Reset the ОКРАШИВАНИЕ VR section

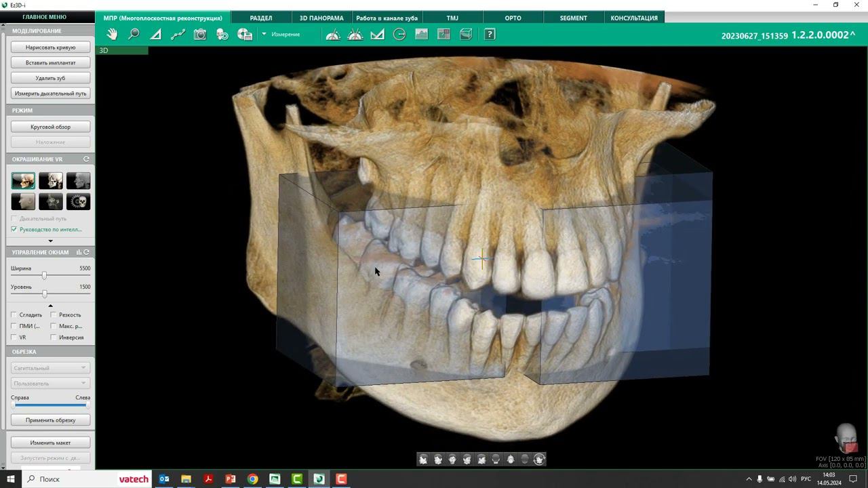pos(86,159)
